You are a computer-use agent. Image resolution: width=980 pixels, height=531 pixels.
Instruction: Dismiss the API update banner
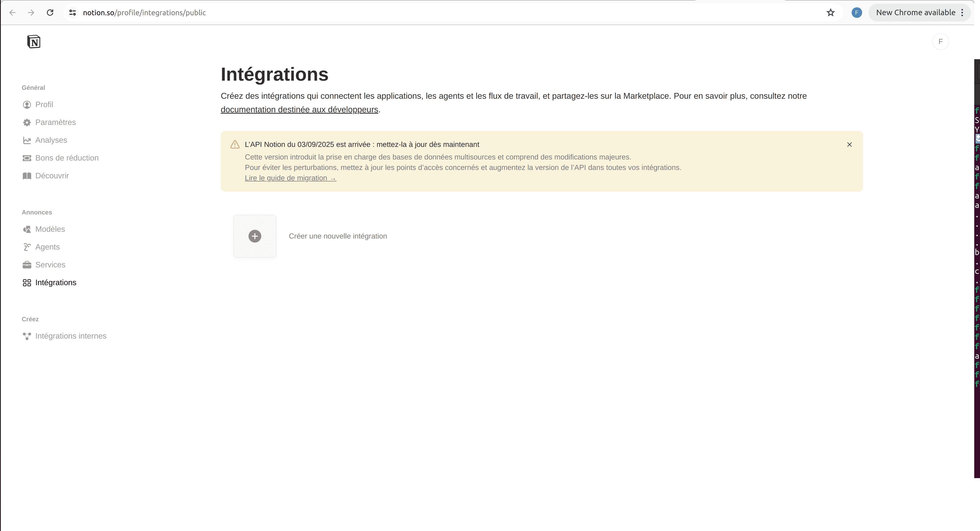tap(850, 145)
